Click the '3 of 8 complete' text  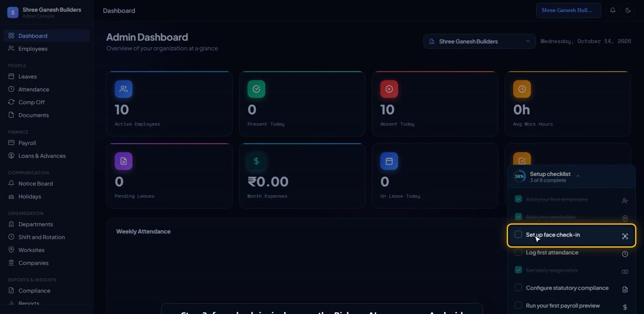pos(548,181)
